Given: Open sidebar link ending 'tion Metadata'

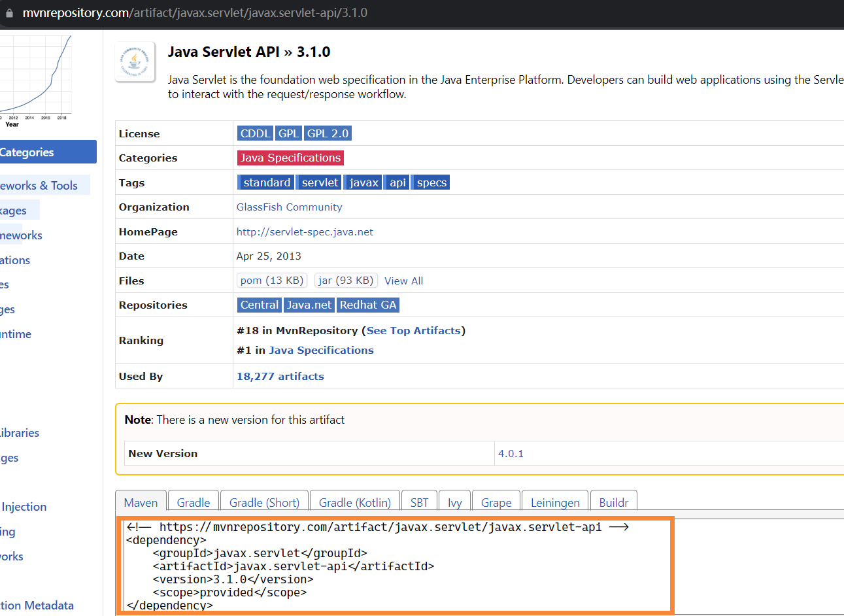Looking at the screenshot, I should coord(37,606).
